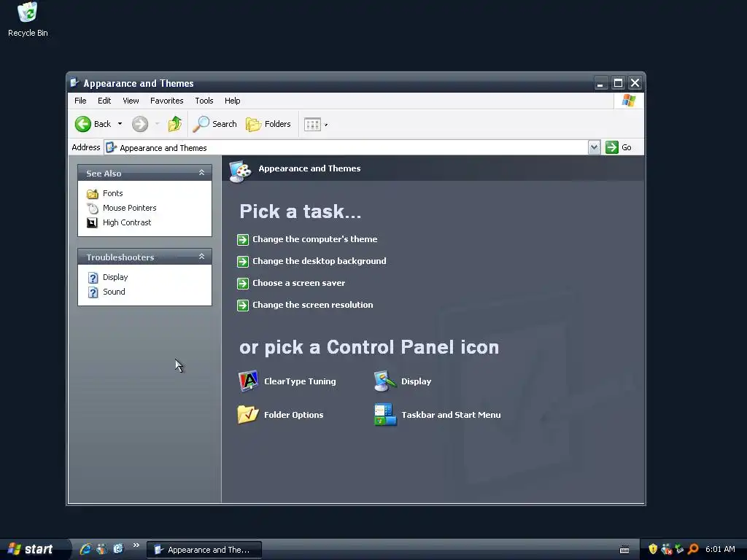Click the window title bar system icon

[74, 83]
